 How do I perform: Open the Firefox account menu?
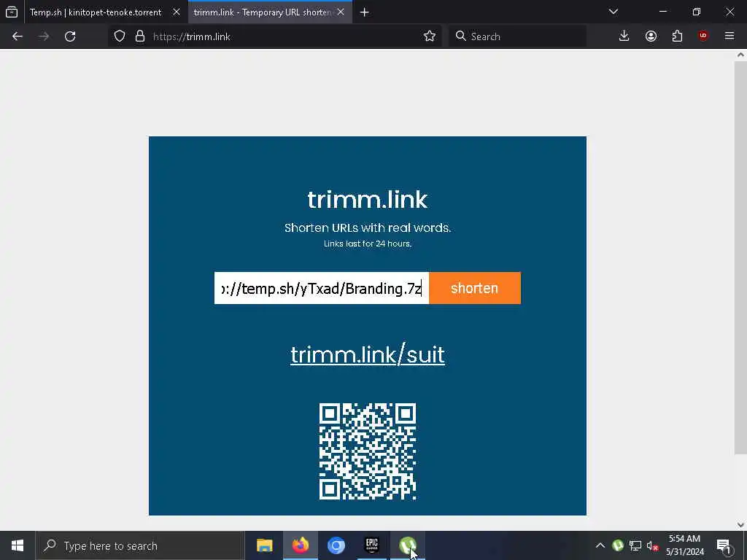[x=651, y=36]
